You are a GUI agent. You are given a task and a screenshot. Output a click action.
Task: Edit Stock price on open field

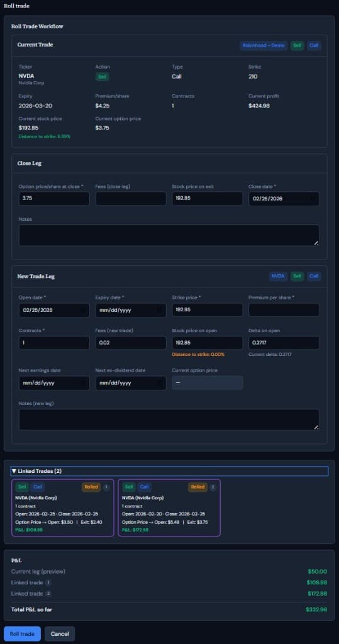point(208,343)
